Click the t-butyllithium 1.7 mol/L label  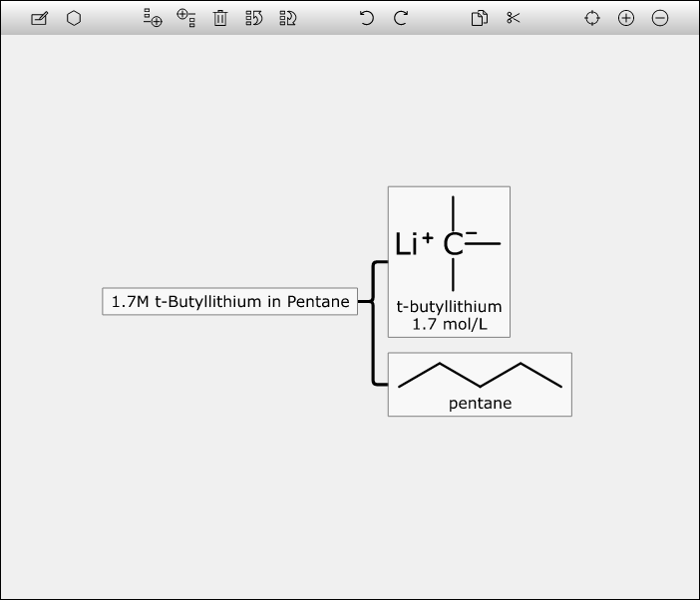pos(449,315)
